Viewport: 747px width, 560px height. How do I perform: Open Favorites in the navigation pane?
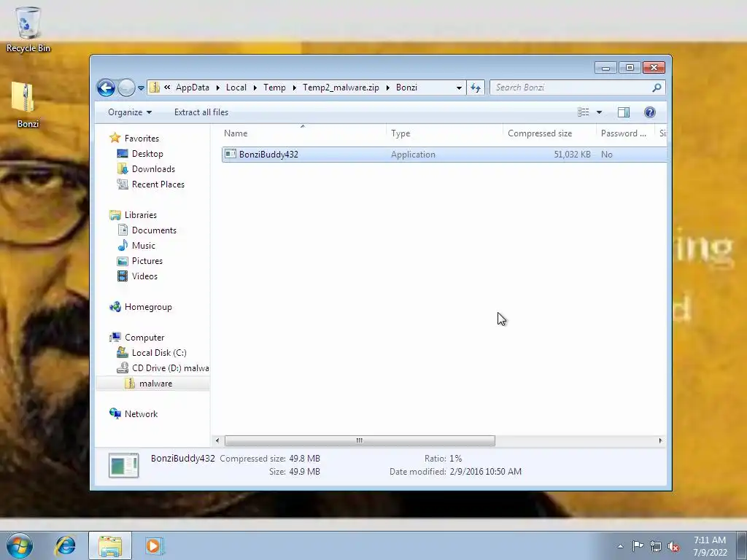(x=142, y=138)
